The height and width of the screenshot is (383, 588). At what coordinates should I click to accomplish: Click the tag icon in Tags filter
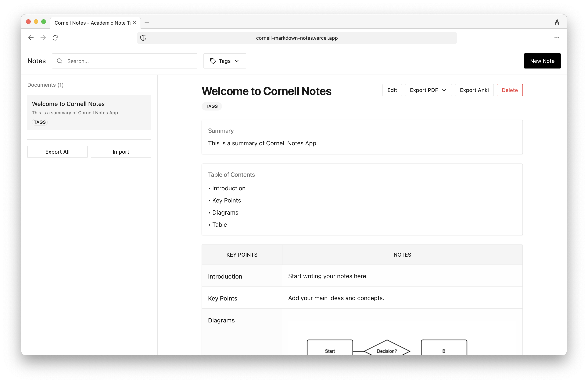[213, 61]
